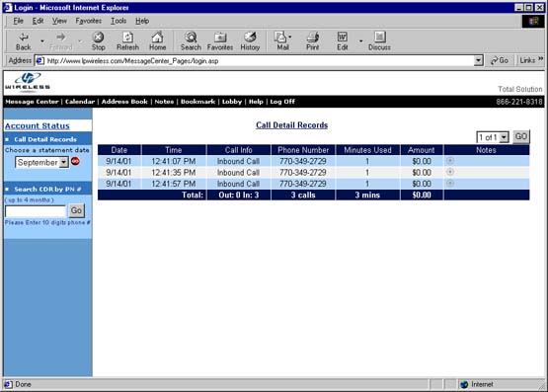This screenshot has height=392, width=548.
Task: Open the Search toolbar icon
Action: click(x=191, y=41)
